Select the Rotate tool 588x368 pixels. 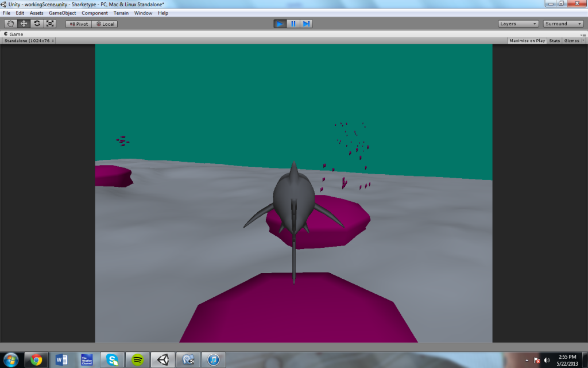click(x=37, y=24)
